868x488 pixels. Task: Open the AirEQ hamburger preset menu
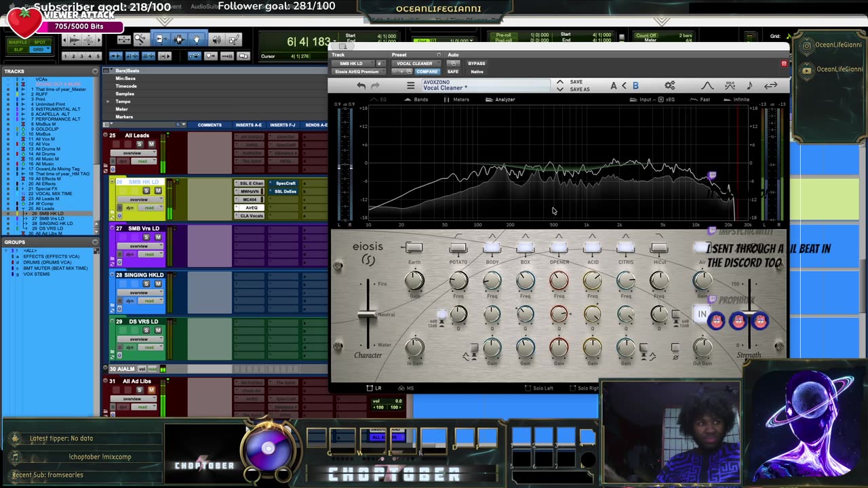pyautogui.click(x=410, y=86)
